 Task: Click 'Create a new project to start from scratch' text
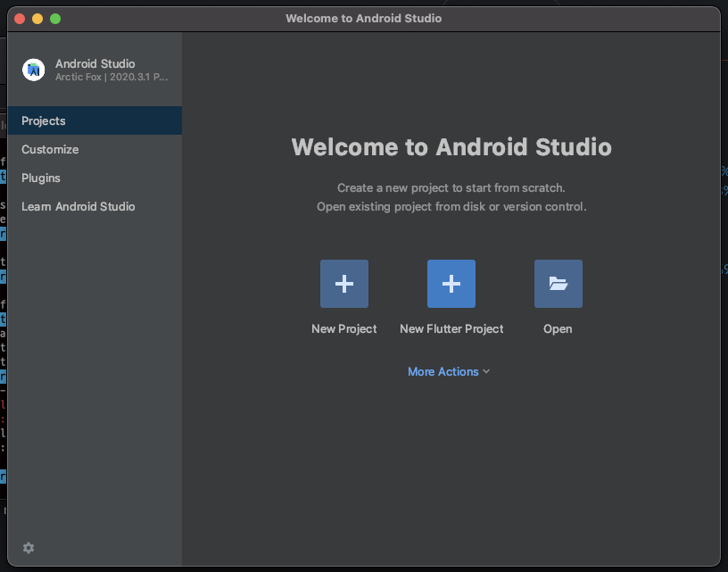click(451, 188)
